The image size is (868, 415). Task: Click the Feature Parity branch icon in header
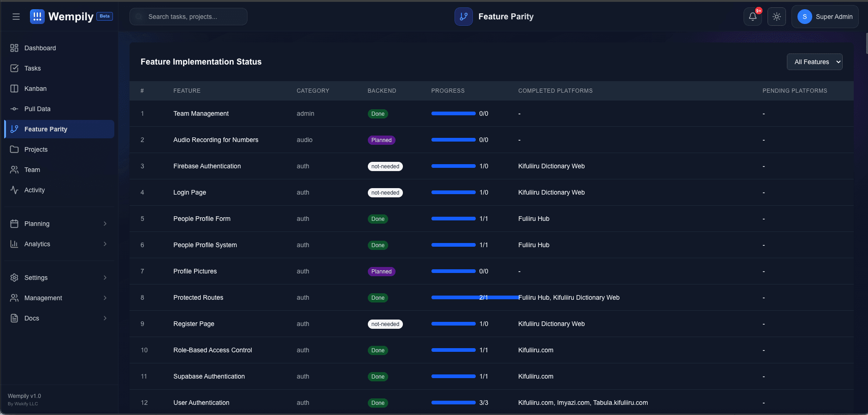[x=463, y=17]
